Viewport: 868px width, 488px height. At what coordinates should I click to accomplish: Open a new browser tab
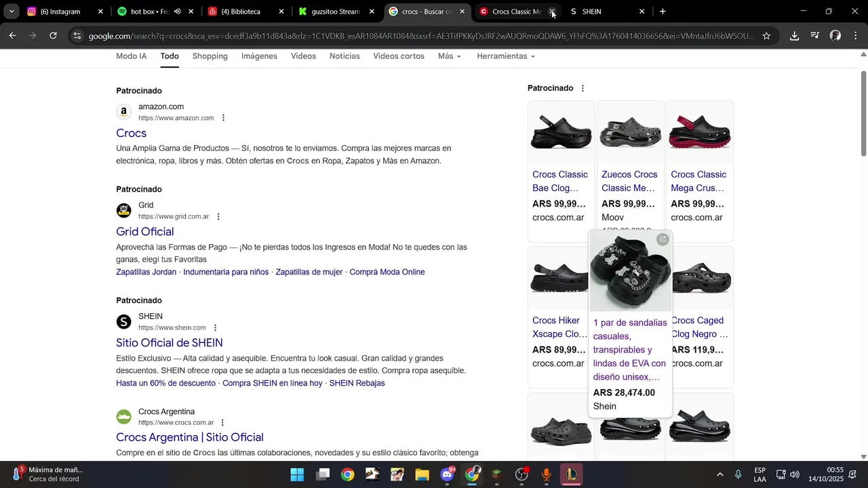(663, 12)
